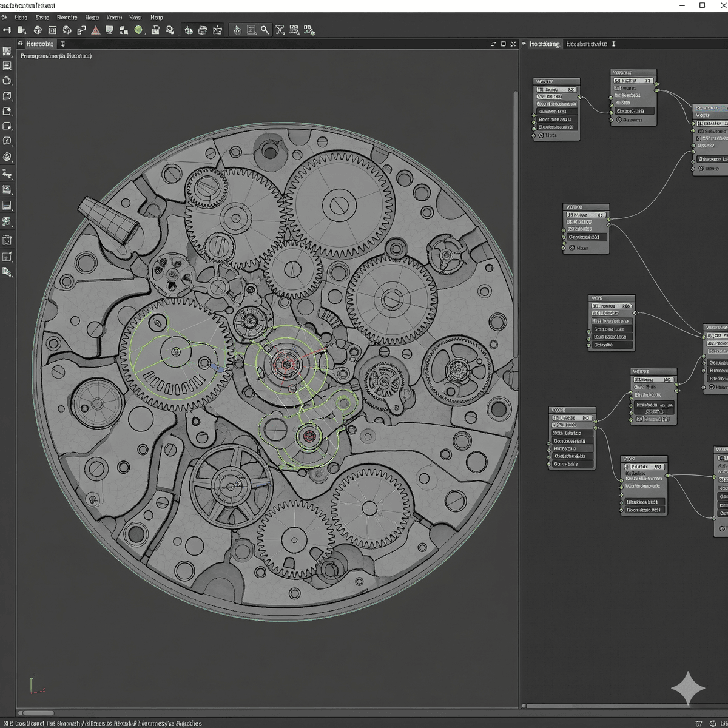Screen dimensions: 728x728
Task: Toggle the round icon in top-left node's bottom row
Action: [540, 136]
